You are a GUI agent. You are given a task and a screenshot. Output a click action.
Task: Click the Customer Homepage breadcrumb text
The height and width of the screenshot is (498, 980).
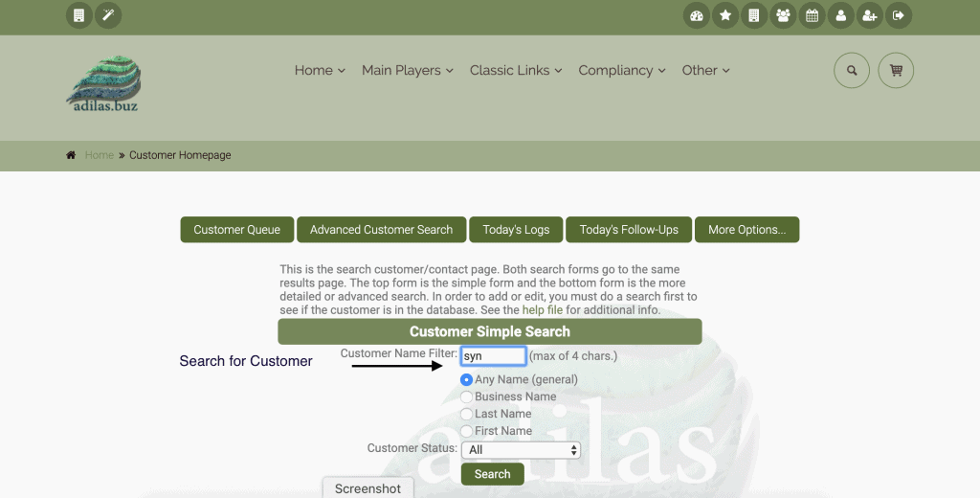tap(180, 155)
